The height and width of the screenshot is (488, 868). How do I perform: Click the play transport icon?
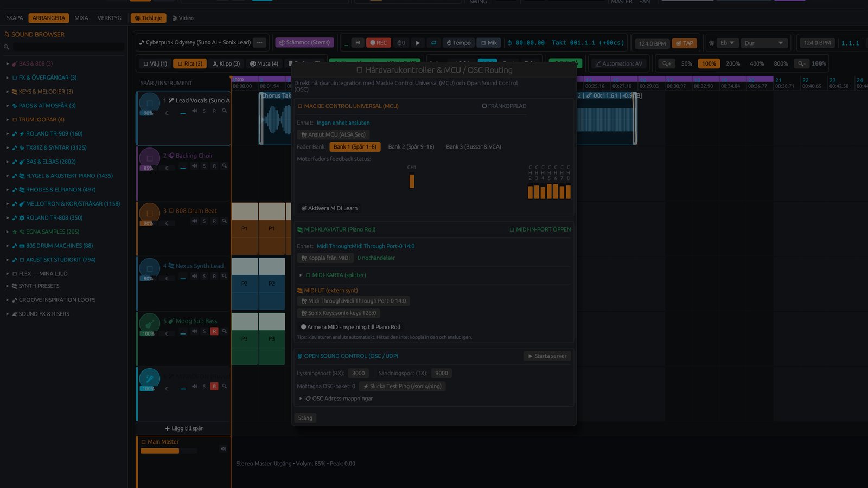tap(417, 43)
